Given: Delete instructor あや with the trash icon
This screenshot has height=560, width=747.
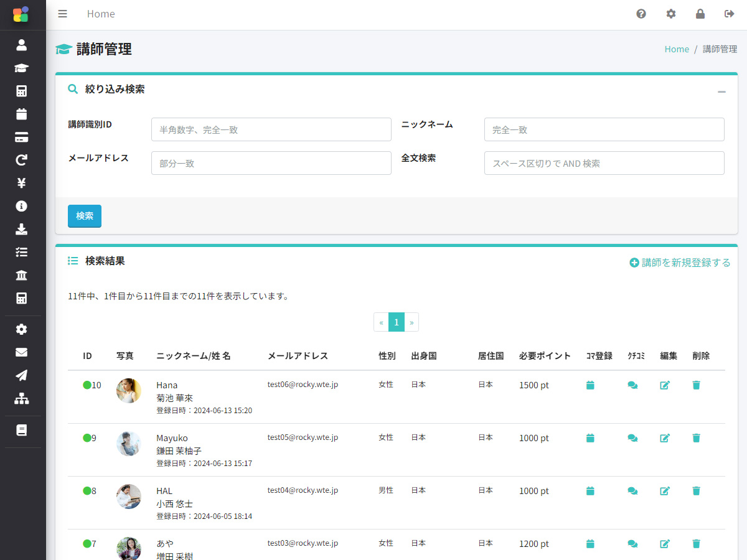Looking at the screenshot, I should pyautogui.click(x=695, y=543).
